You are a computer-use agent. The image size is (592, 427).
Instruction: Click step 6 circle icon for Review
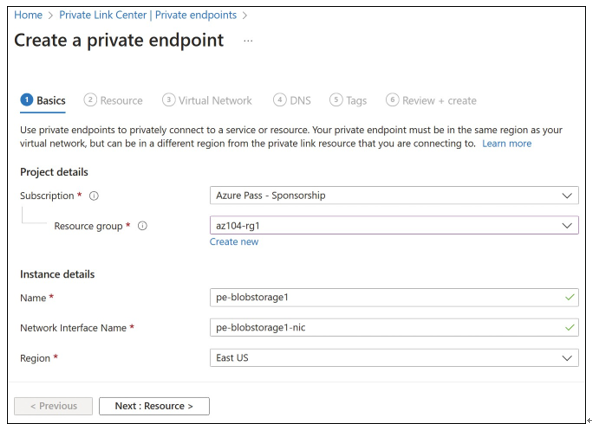(392, 100)
